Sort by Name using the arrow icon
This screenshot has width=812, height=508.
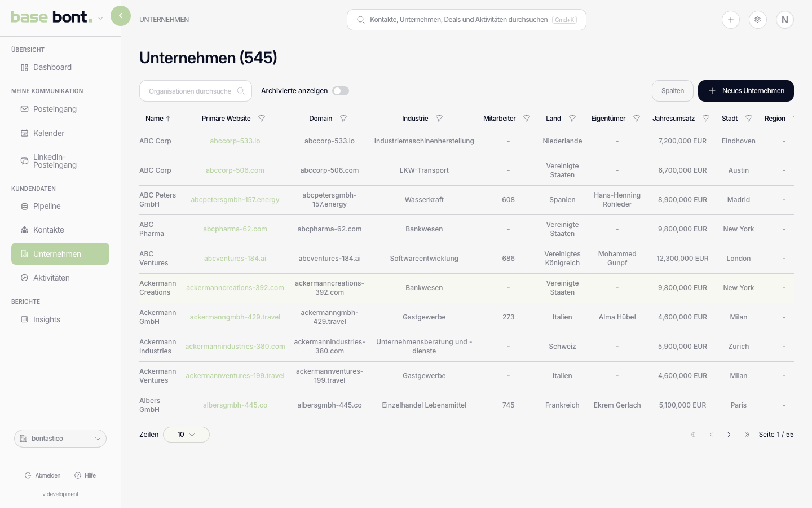(168, 119)
